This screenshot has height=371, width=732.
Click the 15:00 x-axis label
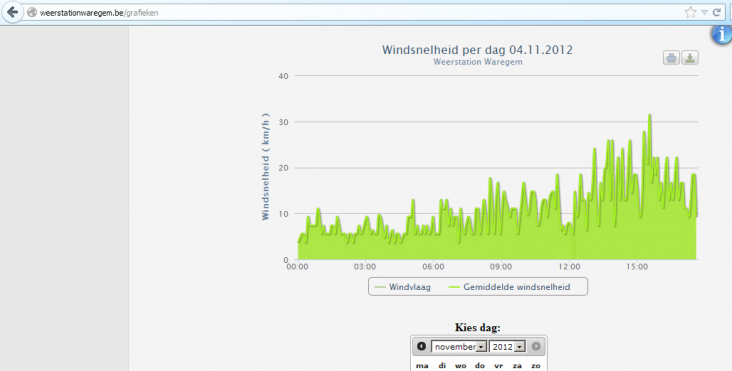[637, 267]
